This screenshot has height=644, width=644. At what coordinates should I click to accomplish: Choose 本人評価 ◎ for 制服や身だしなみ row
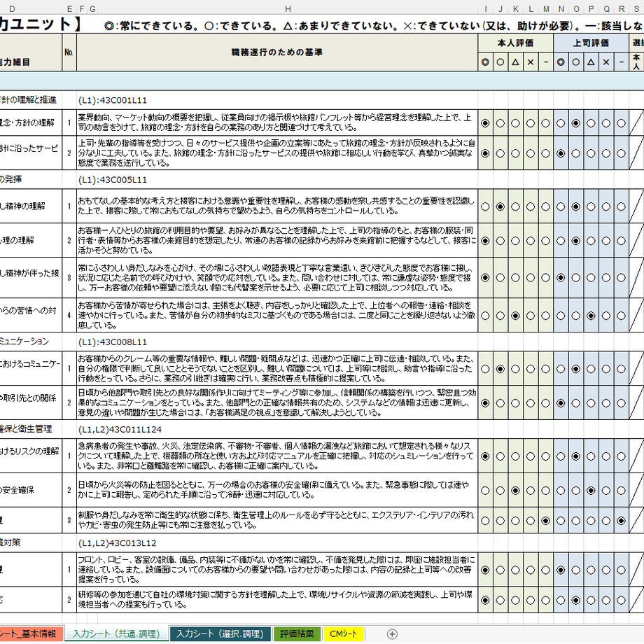[485, 521]
